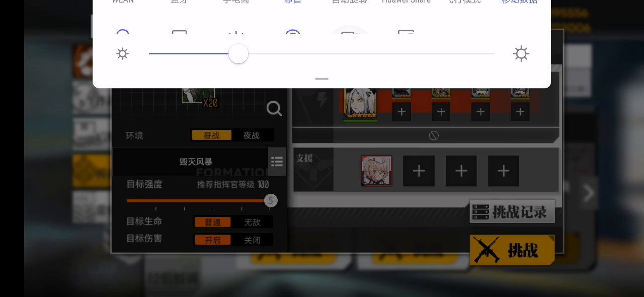
Task: Tap the 支援 section label
Action: [x=304, y=158]
